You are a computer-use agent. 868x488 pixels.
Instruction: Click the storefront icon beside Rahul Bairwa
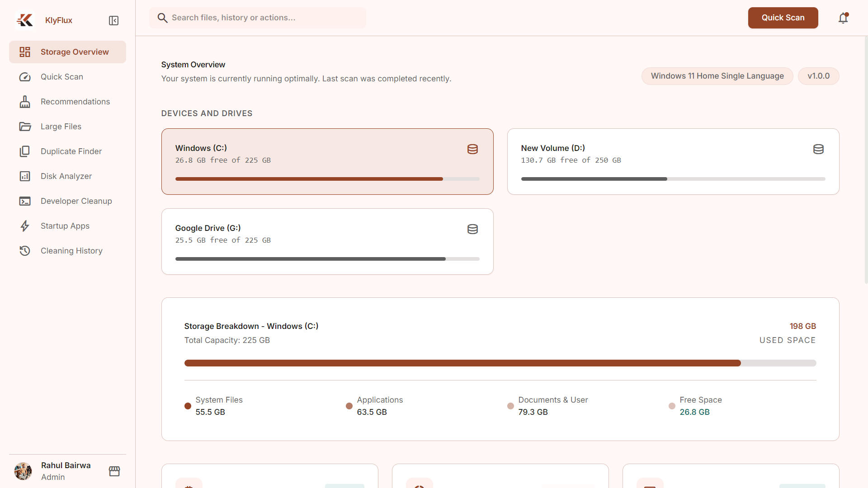(x=114, y=471)
